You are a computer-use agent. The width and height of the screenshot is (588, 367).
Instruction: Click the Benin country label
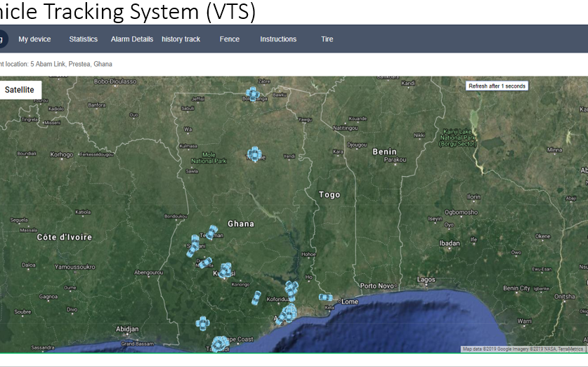tap(384, 152)
